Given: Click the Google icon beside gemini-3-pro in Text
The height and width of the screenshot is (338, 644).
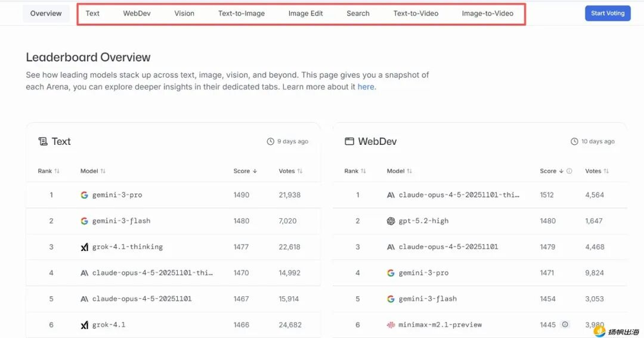Looking at the screenshot, I should (84, 195).
